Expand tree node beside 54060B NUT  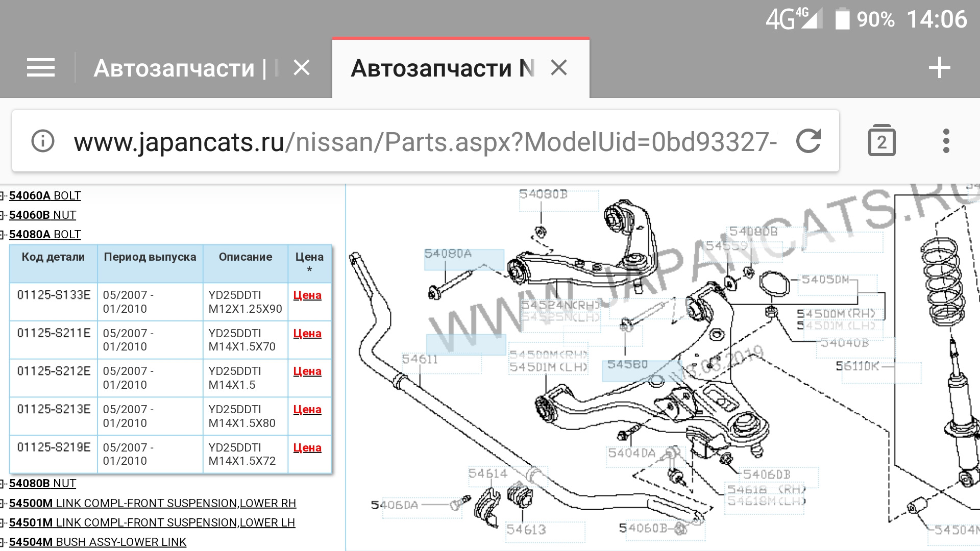coord(2,215)
